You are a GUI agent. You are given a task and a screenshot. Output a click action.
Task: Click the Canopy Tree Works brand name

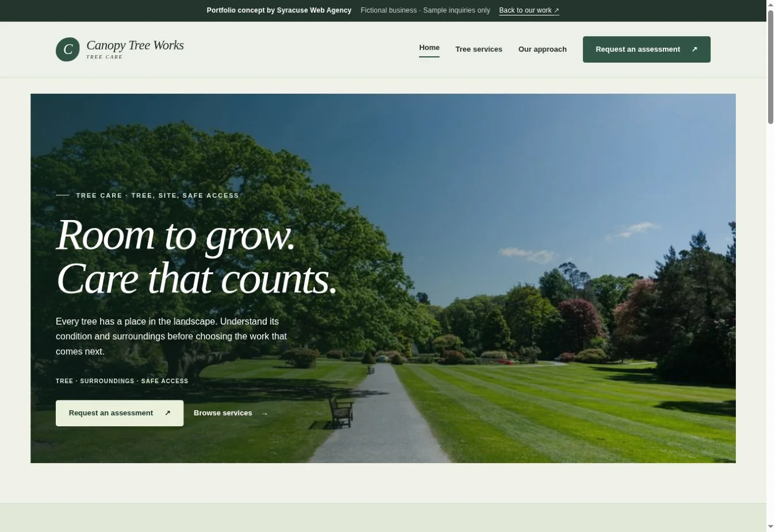135,45
